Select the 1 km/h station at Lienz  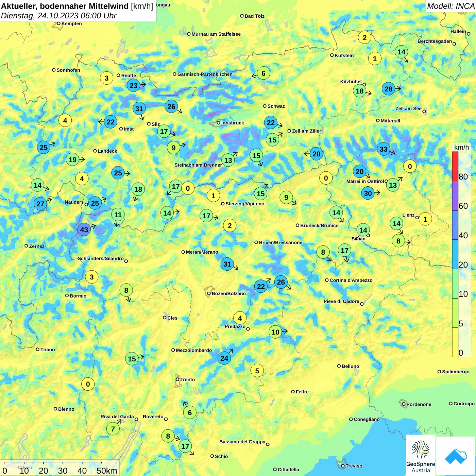[425, 219]
